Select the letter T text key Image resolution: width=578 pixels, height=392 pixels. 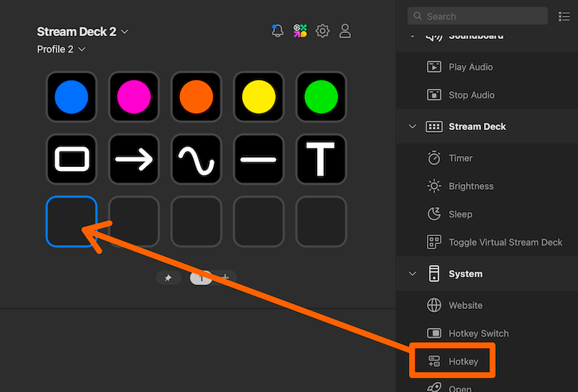pyautogui.click(x=321, y=159)
